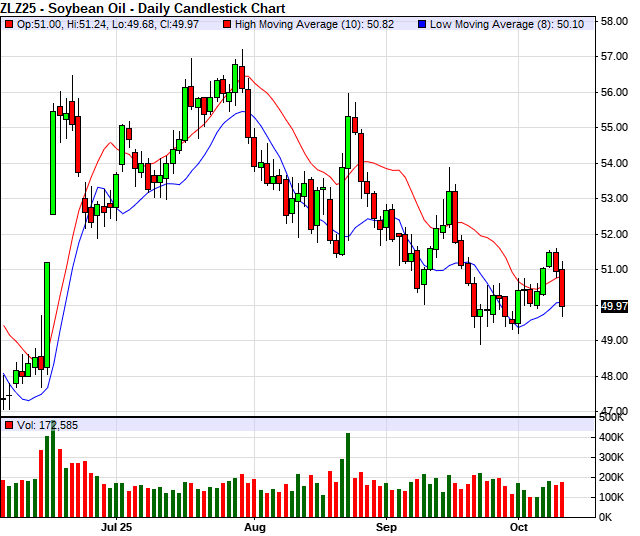Click the 48.00 price axis label
Image resolution: width=640 pixels, height=536 pixels.
614,376
